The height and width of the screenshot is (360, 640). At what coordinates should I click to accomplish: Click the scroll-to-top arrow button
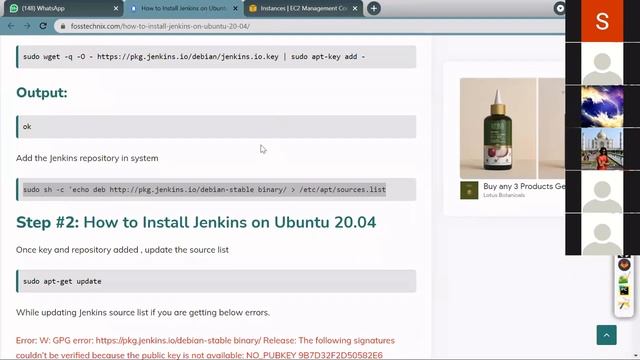tap(607, 335)
